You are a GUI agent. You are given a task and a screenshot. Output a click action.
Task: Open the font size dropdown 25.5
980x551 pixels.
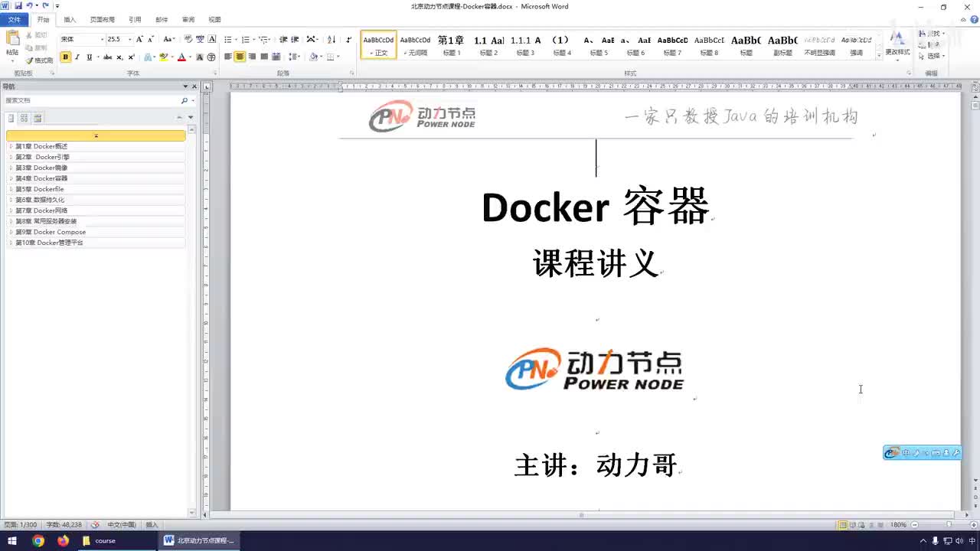129,39
